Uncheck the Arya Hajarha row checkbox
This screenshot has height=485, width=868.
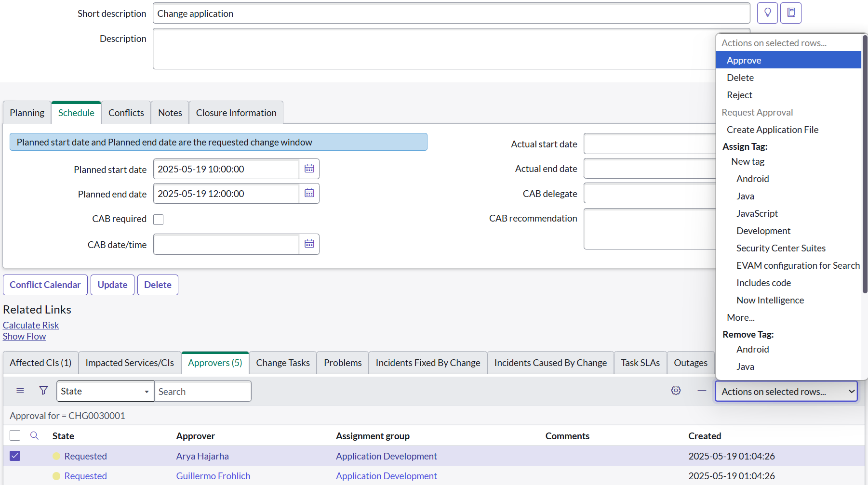click(x=15, y=456)
